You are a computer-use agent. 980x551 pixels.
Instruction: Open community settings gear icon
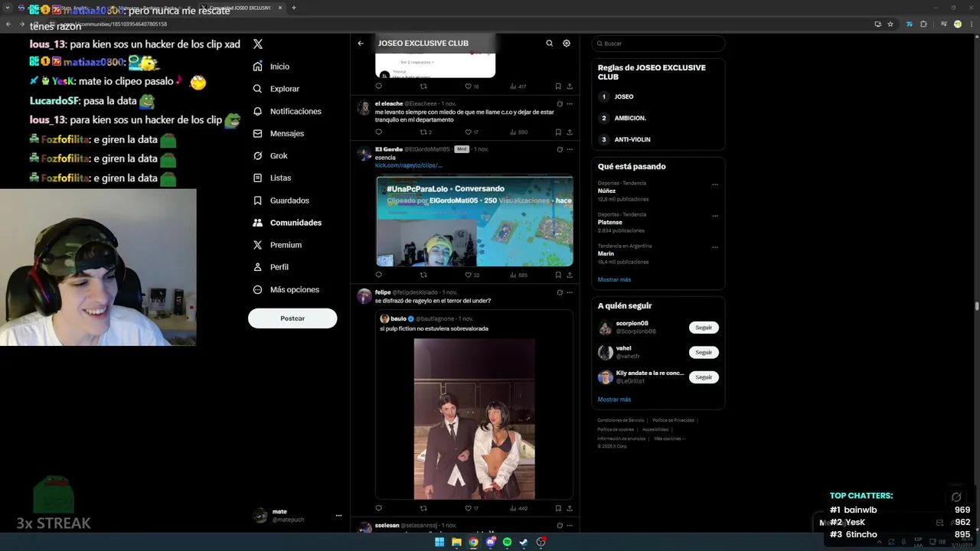pos(567,44)
